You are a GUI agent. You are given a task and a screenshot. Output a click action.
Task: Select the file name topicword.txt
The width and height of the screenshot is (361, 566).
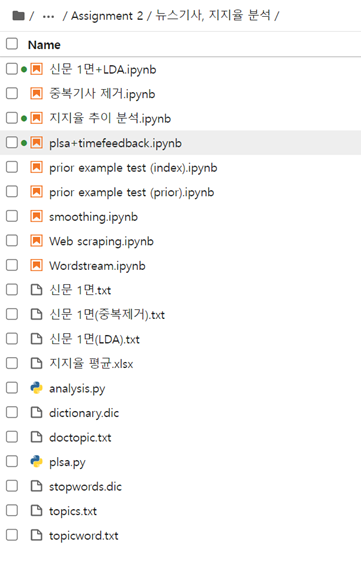tap(84, 536)
